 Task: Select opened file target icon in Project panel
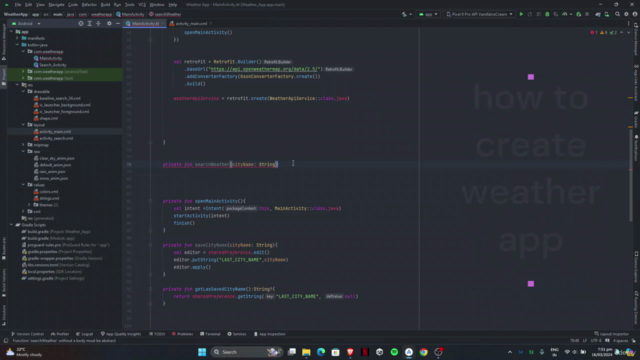pyautogui.click(x=81, y=24)
